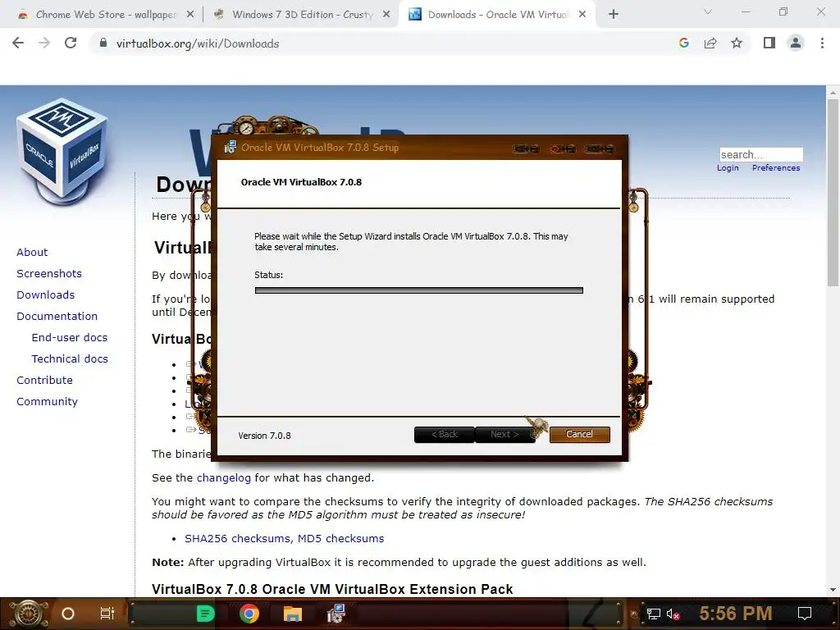Click the VirtualBox setup taskbar icon

coord(336,614)
